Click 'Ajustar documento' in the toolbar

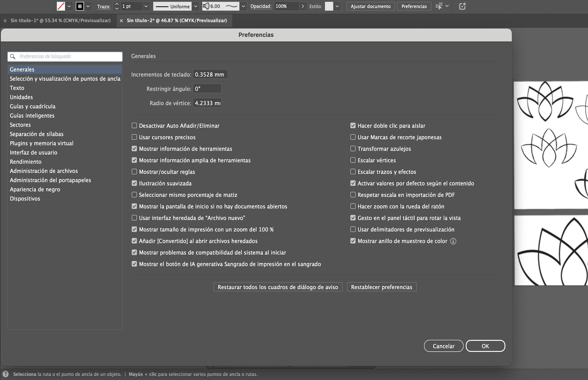[x=370, y=6]
